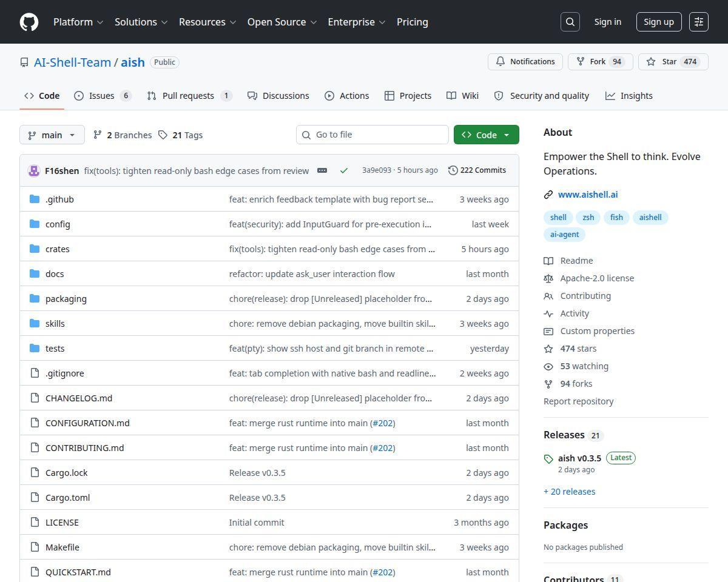Click Report repository link

pyautogui.click(x=578, y=401)
